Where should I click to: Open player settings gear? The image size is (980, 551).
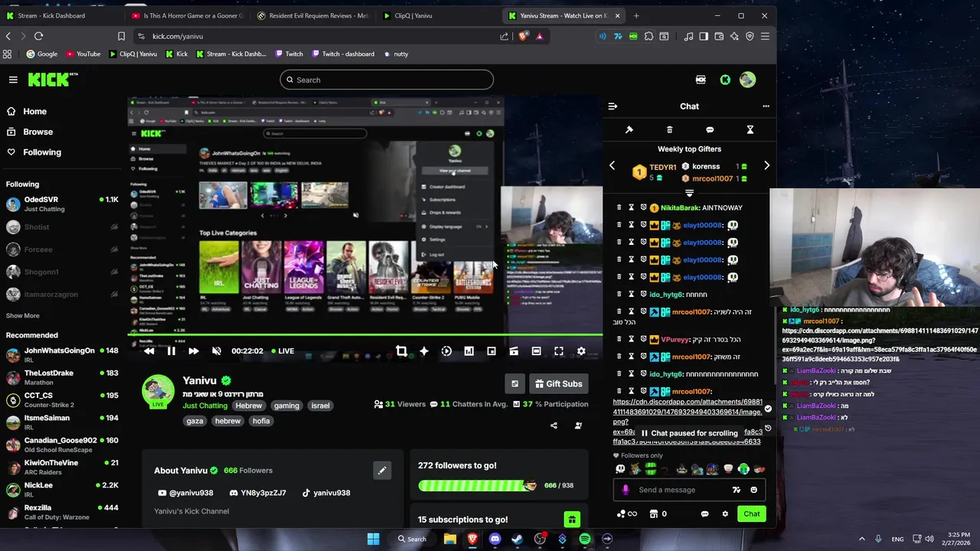point(581,351)
